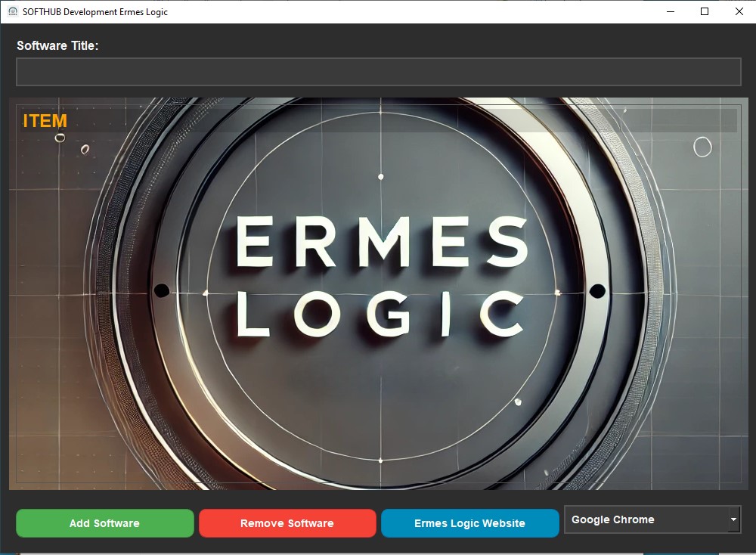Close the SOFTHUB window

pyautogui.click(x=739, y=11)
